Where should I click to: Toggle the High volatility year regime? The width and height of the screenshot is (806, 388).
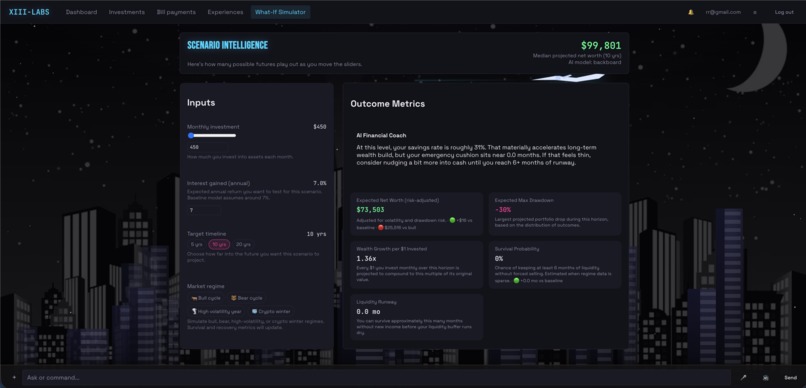216,311
